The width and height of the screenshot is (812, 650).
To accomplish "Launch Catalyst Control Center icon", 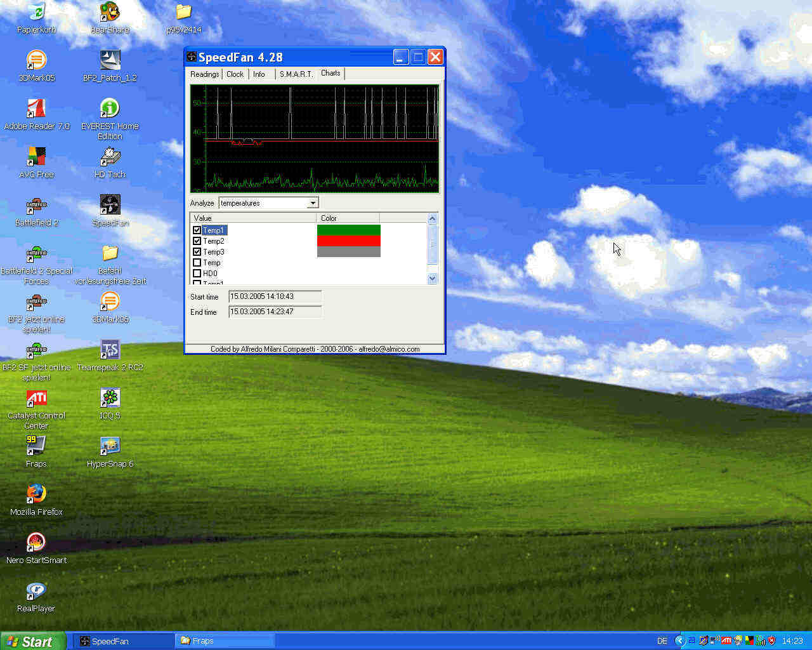I will pos(36,409).
